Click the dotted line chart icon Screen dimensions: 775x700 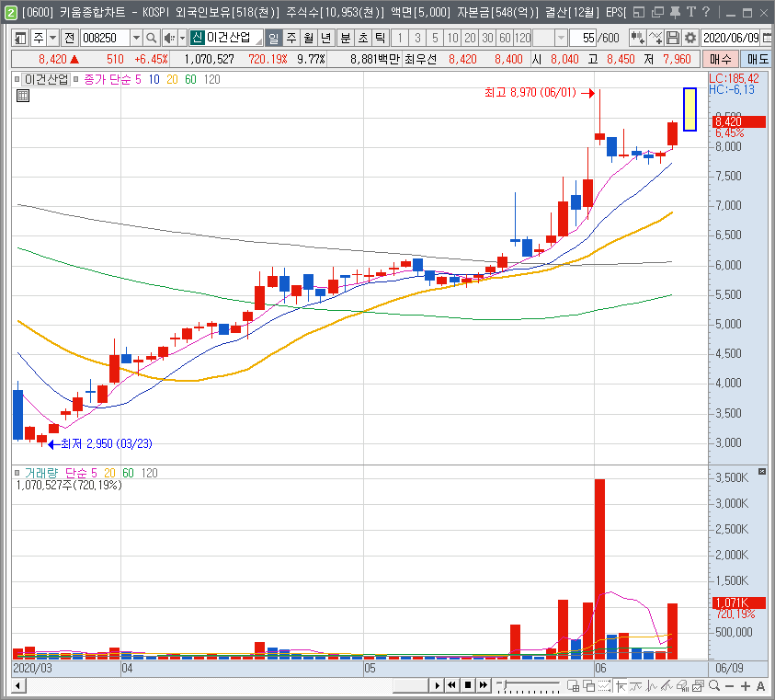click(604, 685)
